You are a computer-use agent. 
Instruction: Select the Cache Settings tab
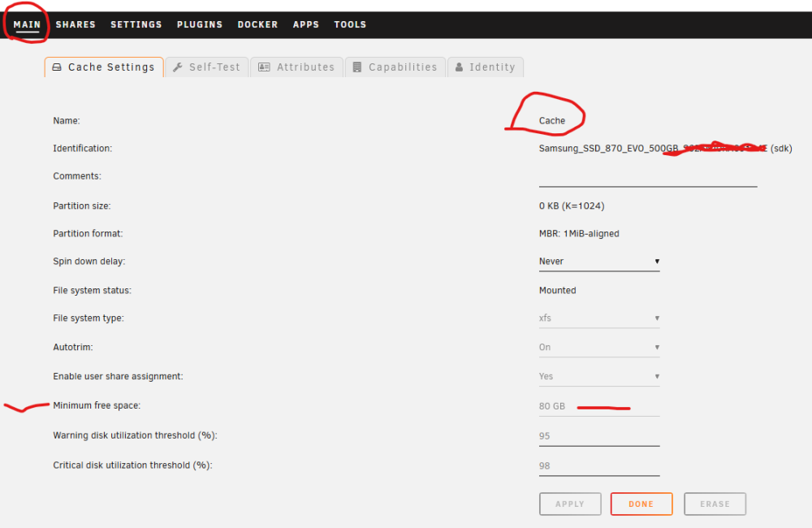104,67
